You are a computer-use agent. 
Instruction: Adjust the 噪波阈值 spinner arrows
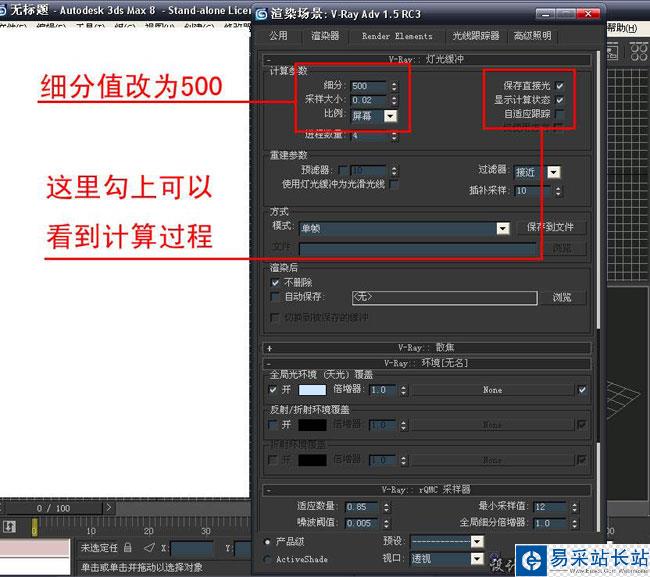pos(386,523)
